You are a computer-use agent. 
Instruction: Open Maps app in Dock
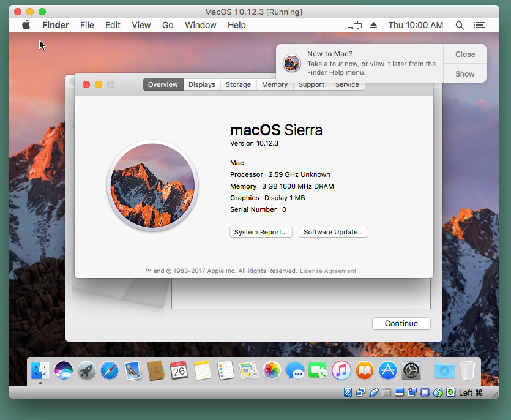click(248, 371)
